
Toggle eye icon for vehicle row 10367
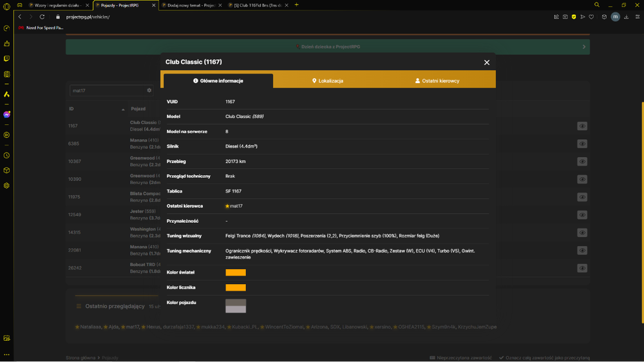point(582,162)
